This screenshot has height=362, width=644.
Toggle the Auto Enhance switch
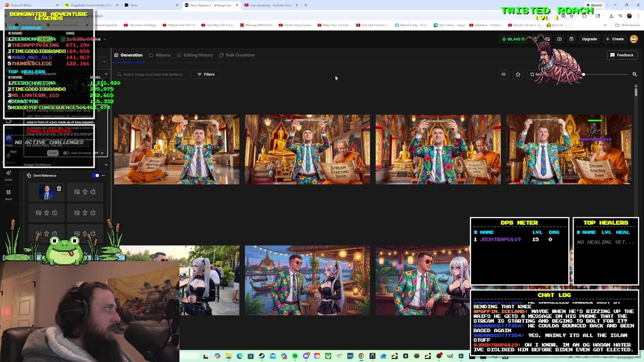[65, 153]
